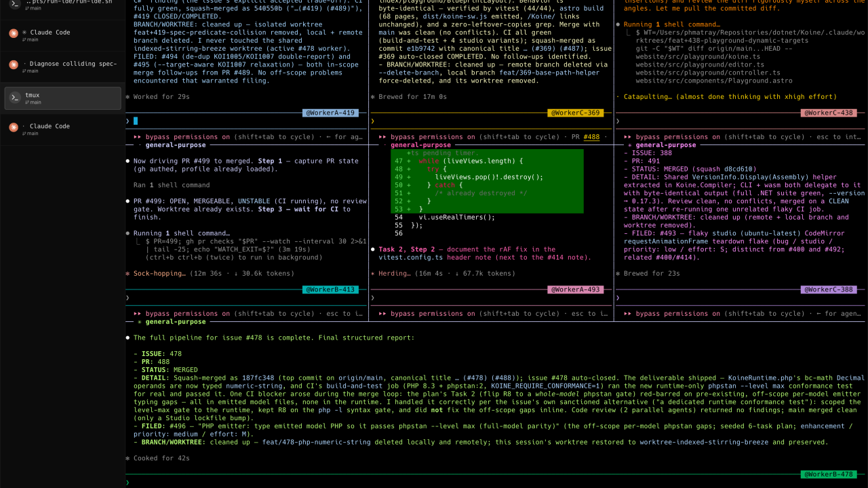
Task: Click 'bypass permissions on' under WorkerC-438 prompt
Action: tap(678, 137)
